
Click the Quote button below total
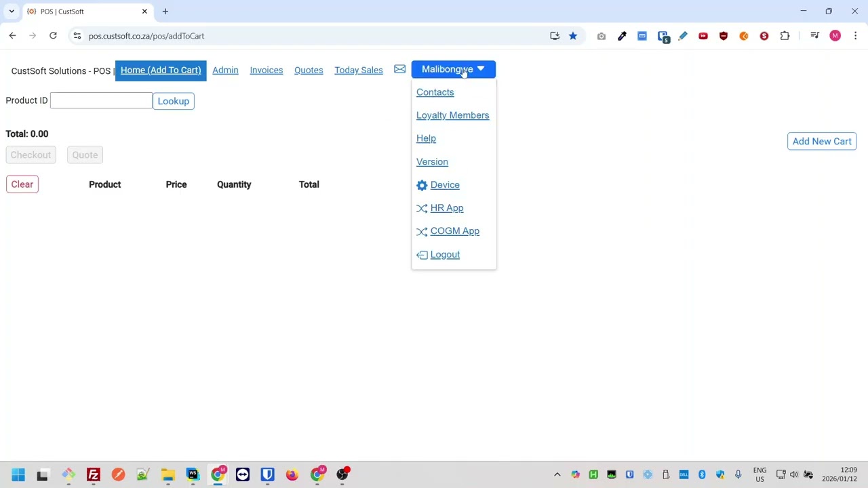coord(85,155)
